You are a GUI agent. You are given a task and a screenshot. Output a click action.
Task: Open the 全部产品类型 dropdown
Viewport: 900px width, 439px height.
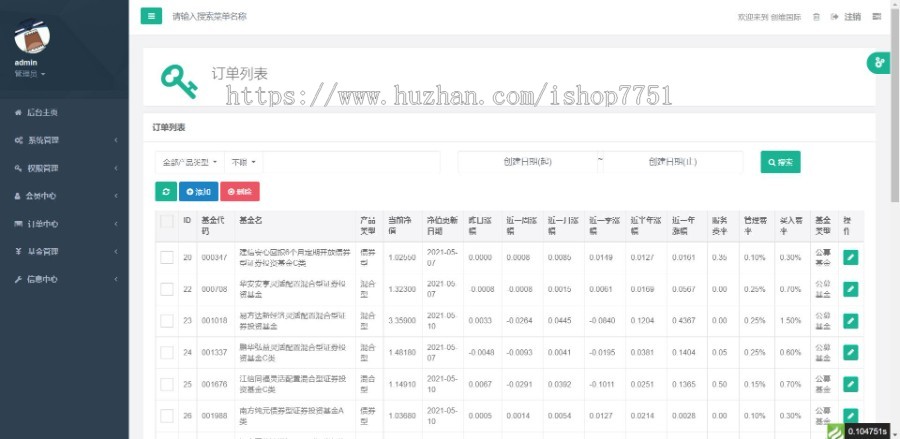point(189,162)
